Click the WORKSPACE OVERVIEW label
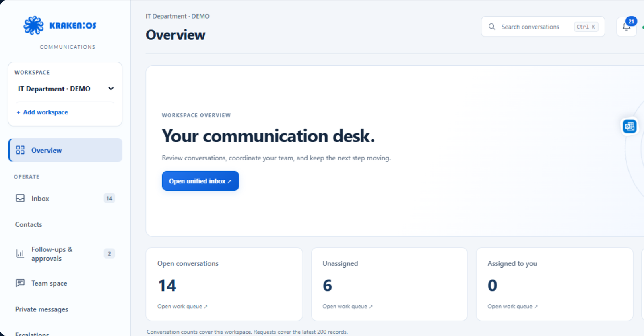Image resolution: width=644 pixels, height=336 pixels. pyautogui.click(x=196, y=115)
